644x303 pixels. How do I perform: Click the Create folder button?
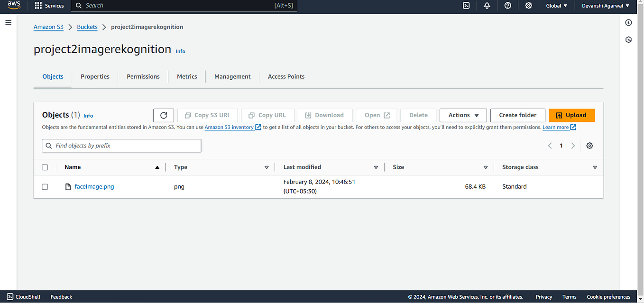pos(517,115)
